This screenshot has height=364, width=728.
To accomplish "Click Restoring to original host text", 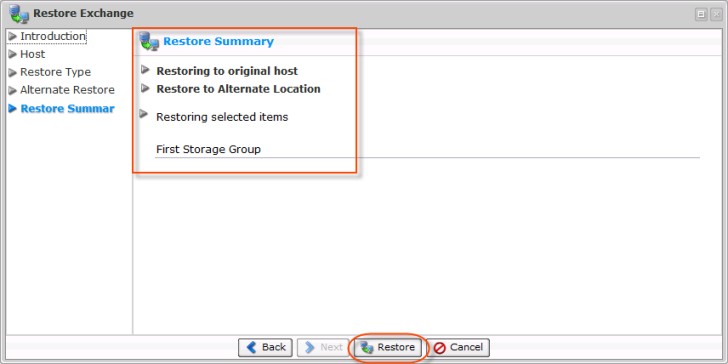I will (x=227, y=71).
